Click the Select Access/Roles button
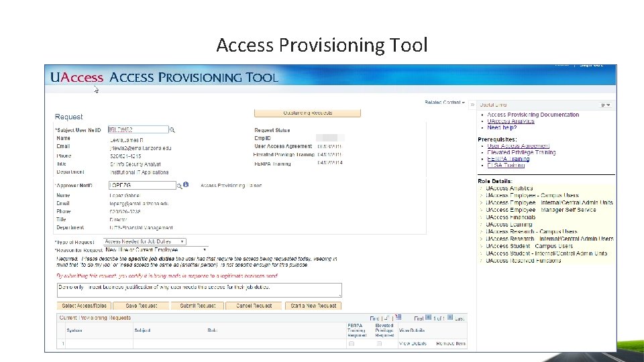 (x=84, y=306)
